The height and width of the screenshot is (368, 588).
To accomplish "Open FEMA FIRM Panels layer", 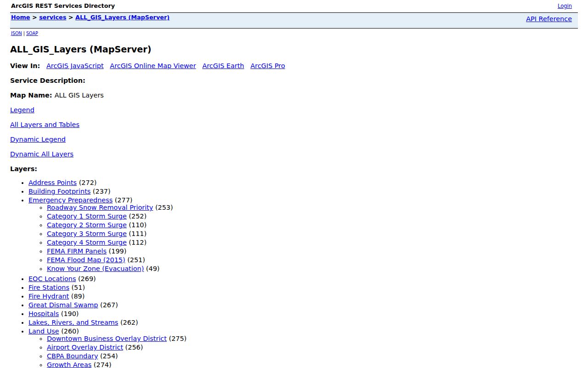I will [x=77, y=251].
